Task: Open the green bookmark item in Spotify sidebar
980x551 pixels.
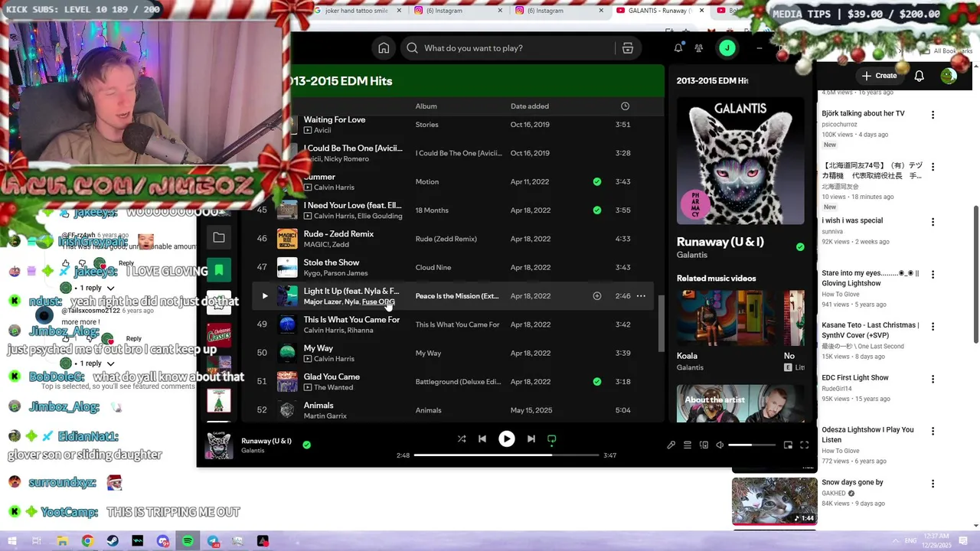Action: coord(219,269)
